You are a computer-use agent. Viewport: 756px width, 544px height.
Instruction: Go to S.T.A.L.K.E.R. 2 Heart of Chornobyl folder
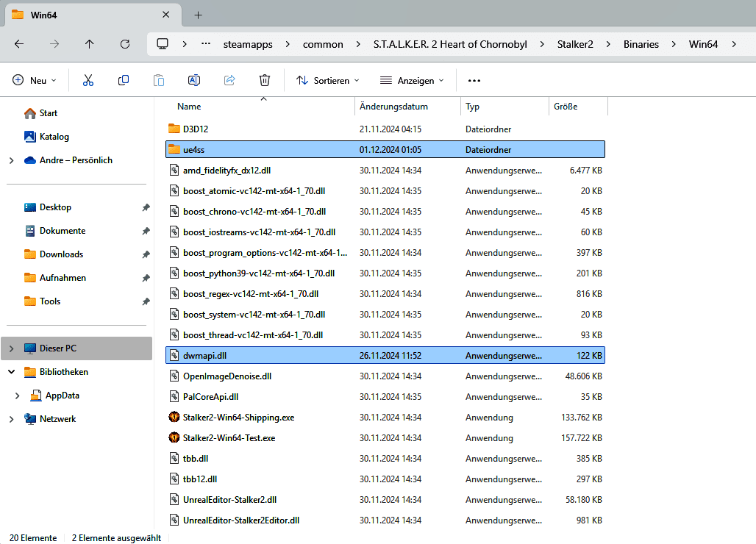click(450, 44)
